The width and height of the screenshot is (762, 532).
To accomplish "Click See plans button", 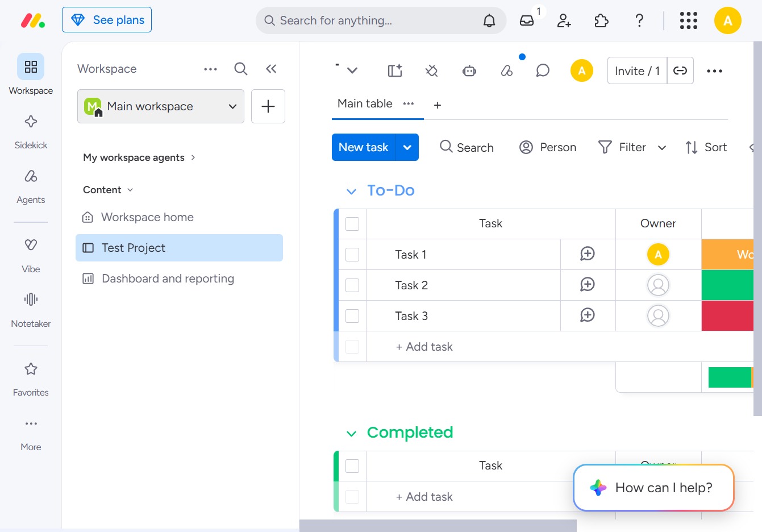I will pos(107,20).
